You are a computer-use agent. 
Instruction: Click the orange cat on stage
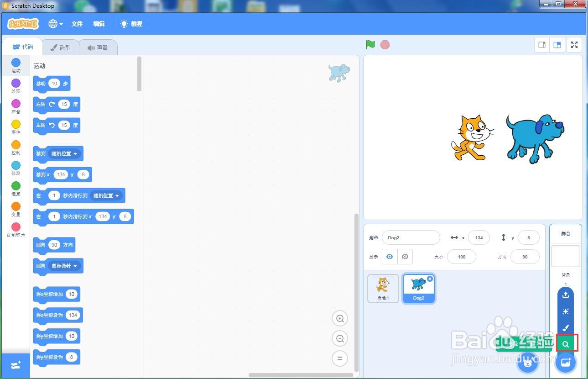(472, 137)
